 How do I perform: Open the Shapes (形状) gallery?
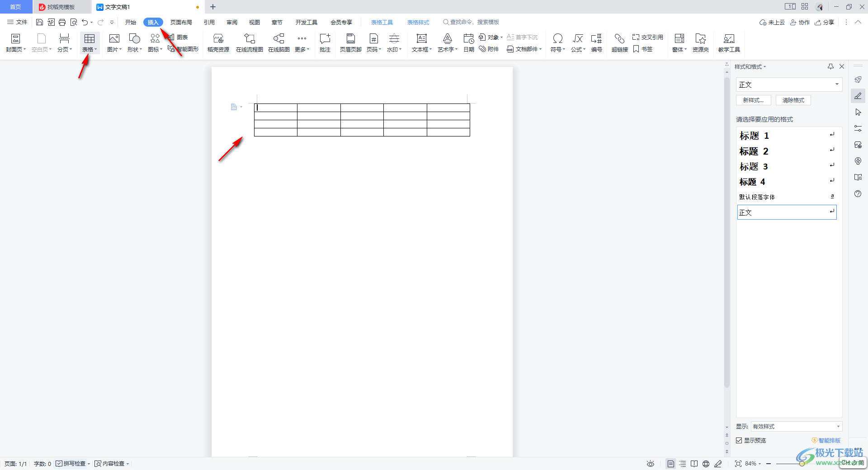134,43
